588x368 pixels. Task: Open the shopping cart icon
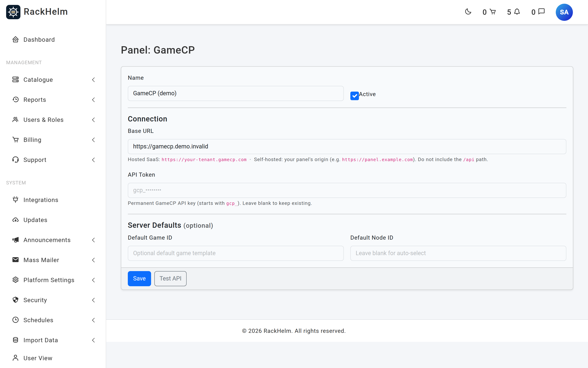(493, 12)
